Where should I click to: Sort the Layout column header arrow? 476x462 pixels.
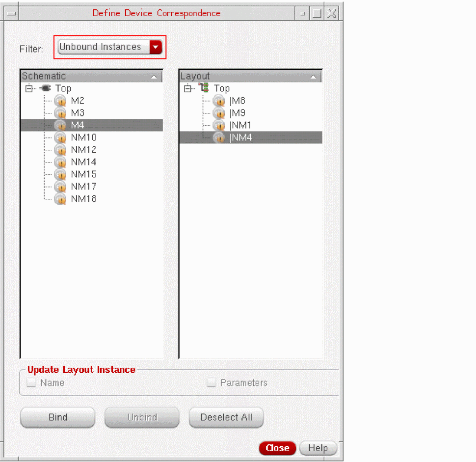pos(313,77)
